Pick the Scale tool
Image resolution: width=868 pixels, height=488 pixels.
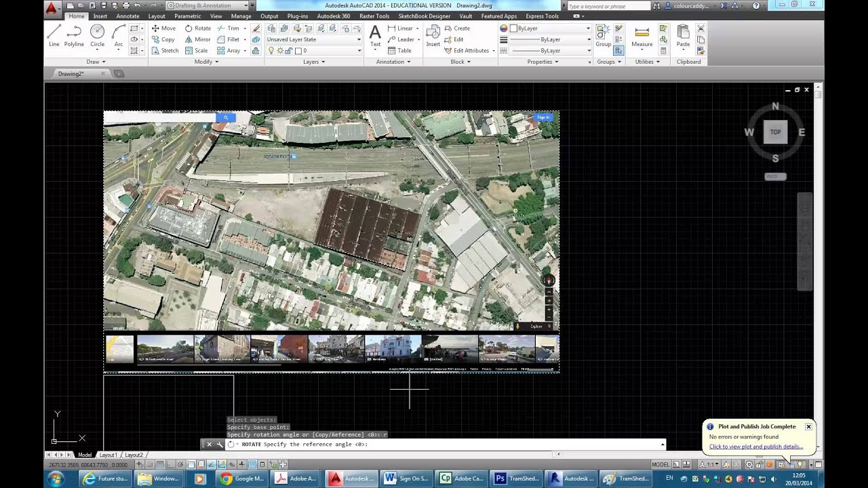point(197,50)
